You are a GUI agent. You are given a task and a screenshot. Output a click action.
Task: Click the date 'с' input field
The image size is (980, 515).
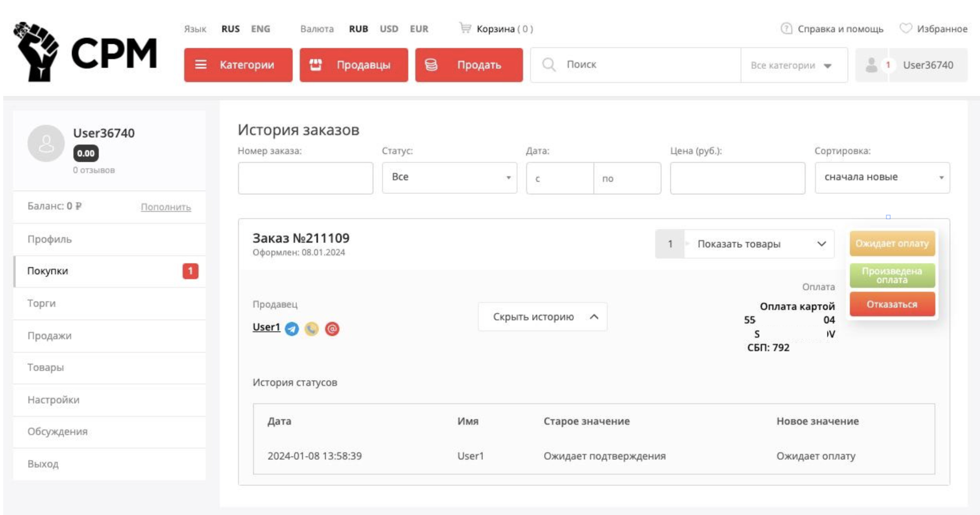[560, 178]
